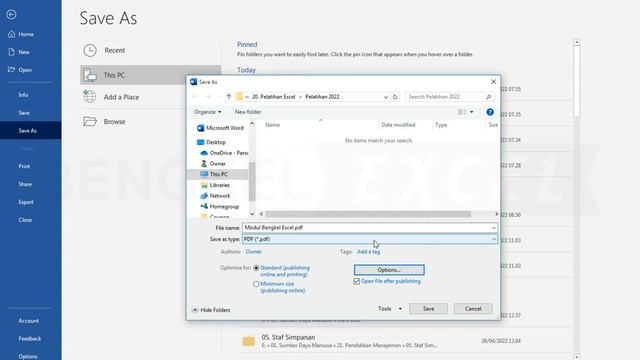Click the search magnifier icon in dialog
This screenshot has width=640, height=360.
pyautogui.click(x=489, y=97)
